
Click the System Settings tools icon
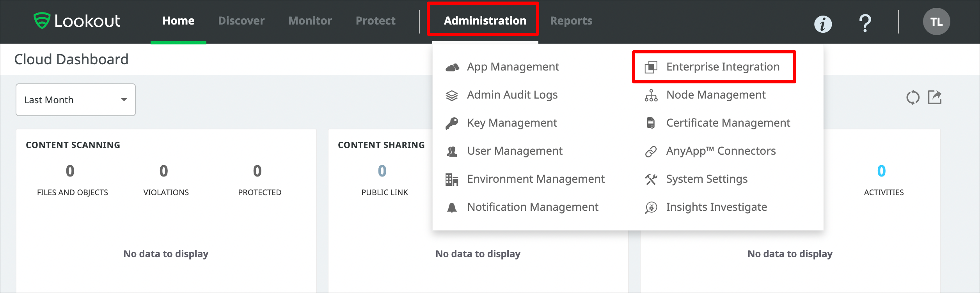tap(651, 179)
